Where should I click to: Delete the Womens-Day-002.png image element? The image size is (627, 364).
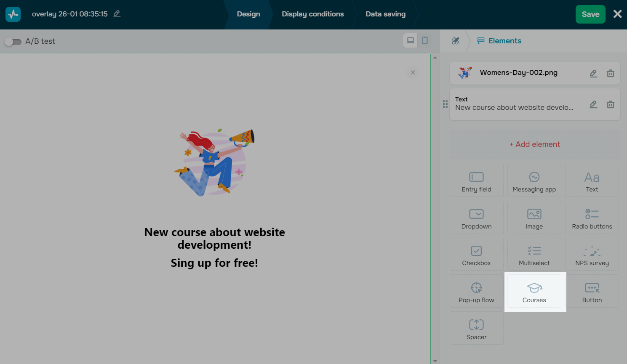610,73
